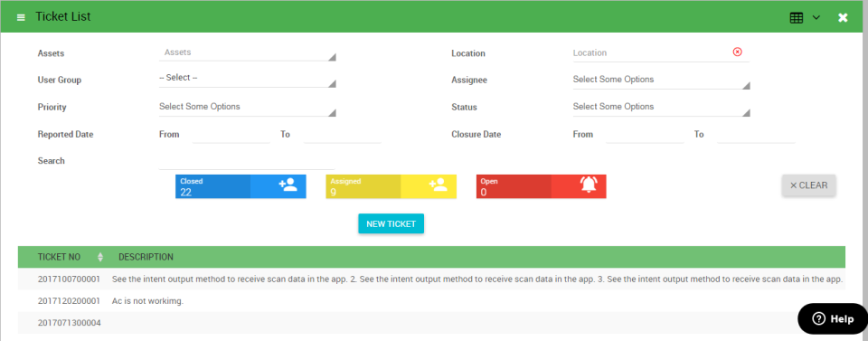
Task: Select ticket 2017120200001
Action: tap(70, 301)
